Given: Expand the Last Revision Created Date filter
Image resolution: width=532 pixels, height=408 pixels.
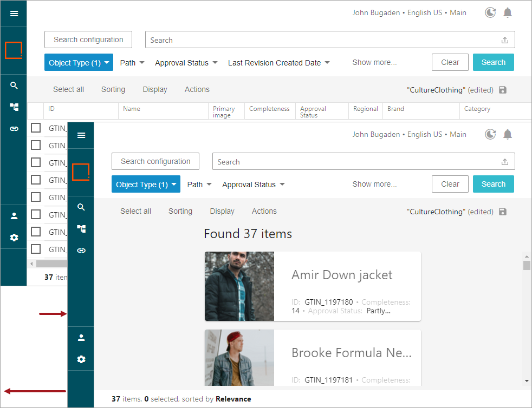Looking at the screenshot, I should (x=279, y=63).
